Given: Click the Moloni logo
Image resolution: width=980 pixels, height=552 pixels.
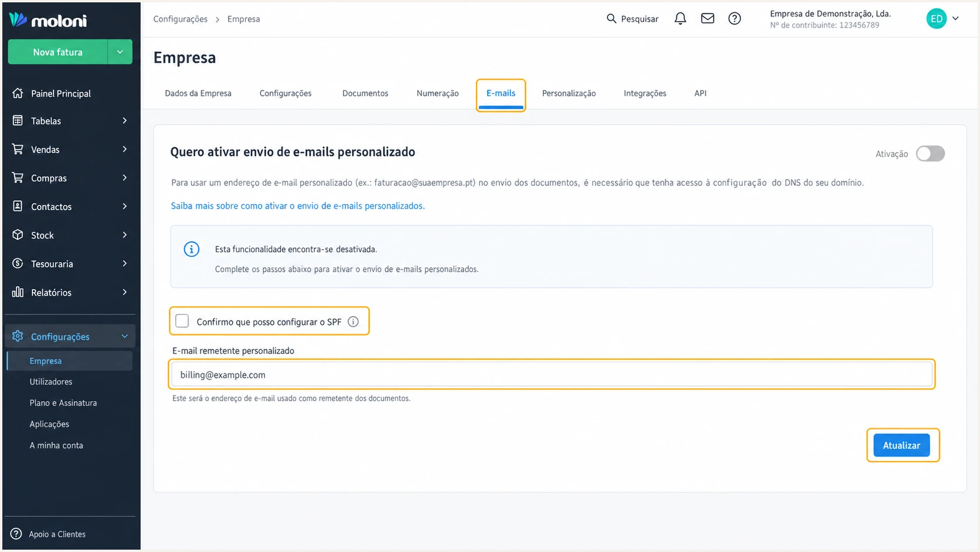Looking at the screenshot, I should click(47, 21).
